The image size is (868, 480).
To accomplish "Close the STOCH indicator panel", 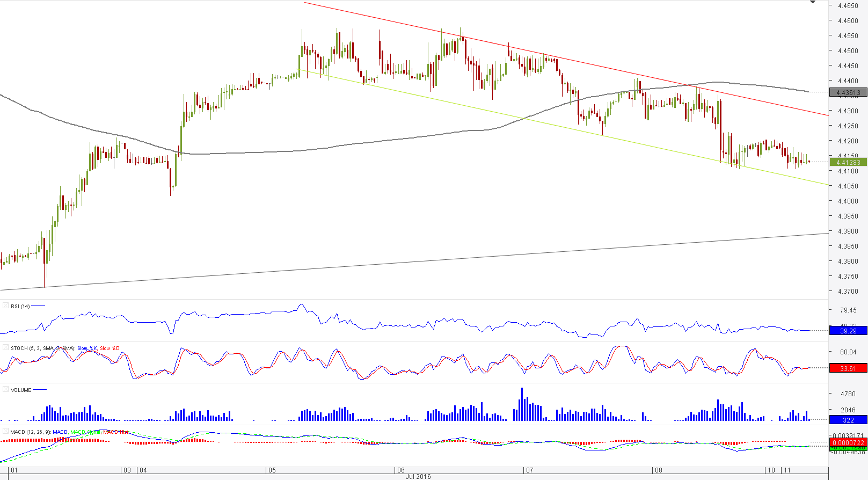I will (x=5, y=347).
